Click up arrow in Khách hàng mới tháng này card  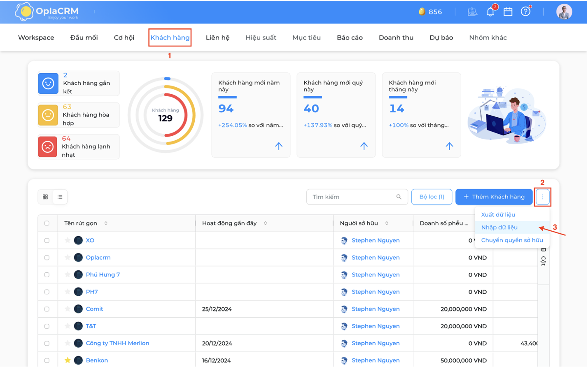point(449,146)
